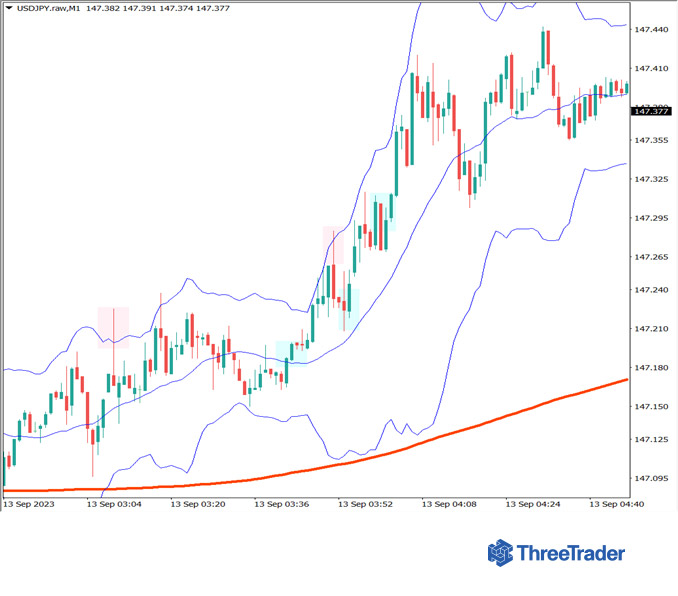
Task: Click the 13 Sep 03:36 time label
Action: click(282, 504)
